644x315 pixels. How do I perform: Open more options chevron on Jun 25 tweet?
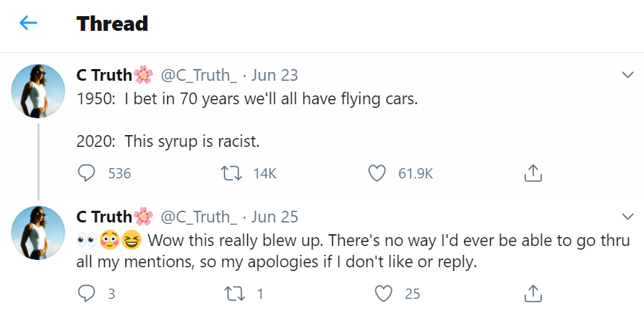point(627,217)
